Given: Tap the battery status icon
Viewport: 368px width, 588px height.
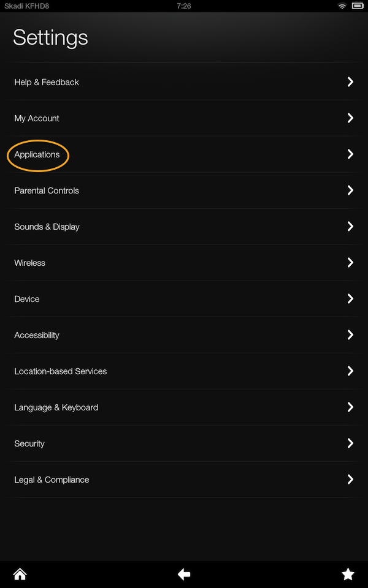Looking at the screenshot, I should click(x=357, y=6).
